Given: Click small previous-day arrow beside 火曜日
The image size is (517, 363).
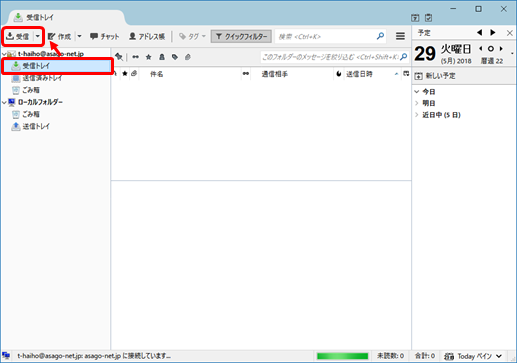Looking at the screenshot, I should (481, 49).
